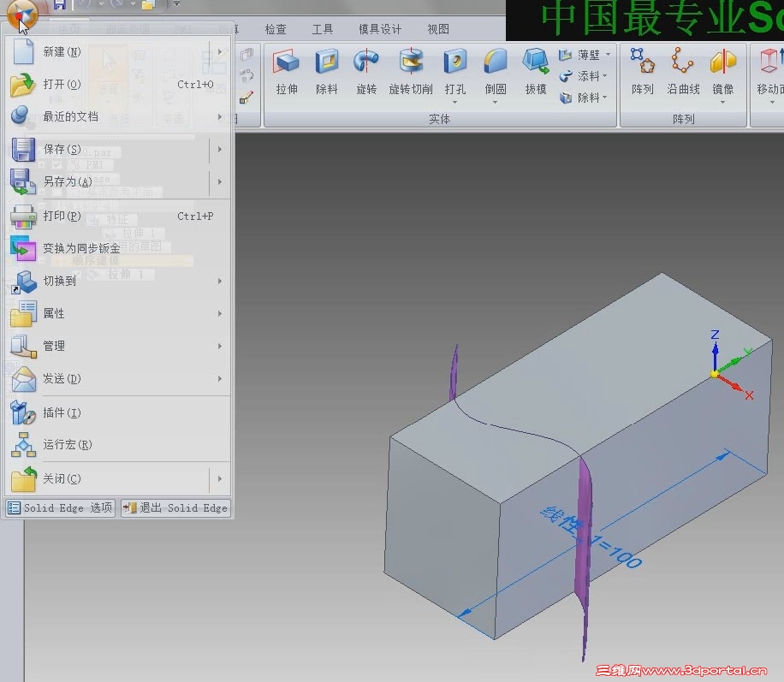Expand submenu arrow next to 管理

(x=220, y=346)
